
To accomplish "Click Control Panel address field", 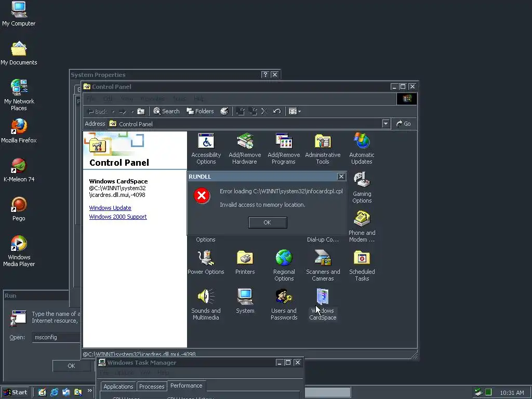I will click(x=249, y=124).
